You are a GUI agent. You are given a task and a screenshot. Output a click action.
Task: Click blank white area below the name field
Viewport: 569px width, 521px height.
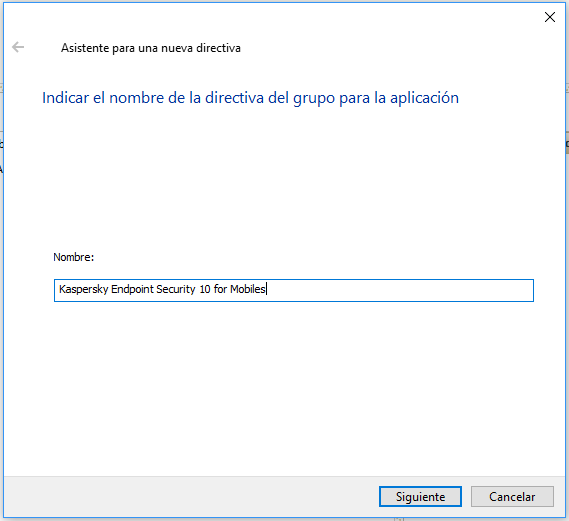[x=283, y=388]
